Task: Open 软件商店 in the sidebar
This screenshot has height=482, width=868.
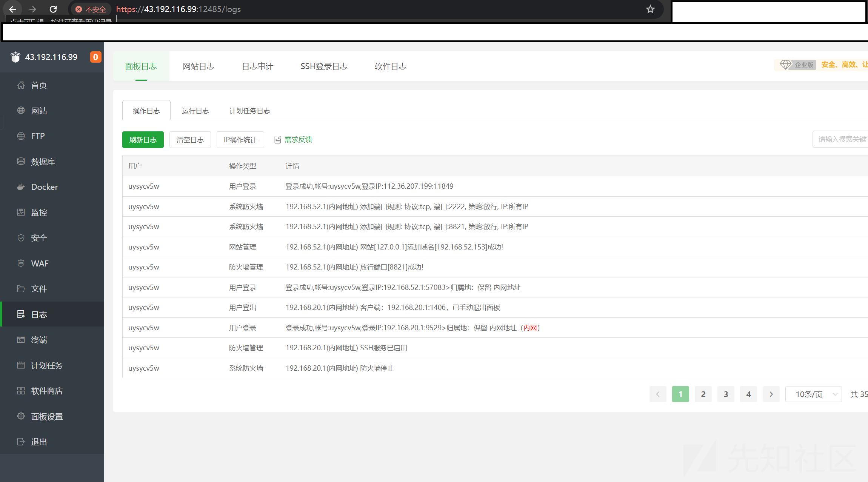Action: coord(53,391)
